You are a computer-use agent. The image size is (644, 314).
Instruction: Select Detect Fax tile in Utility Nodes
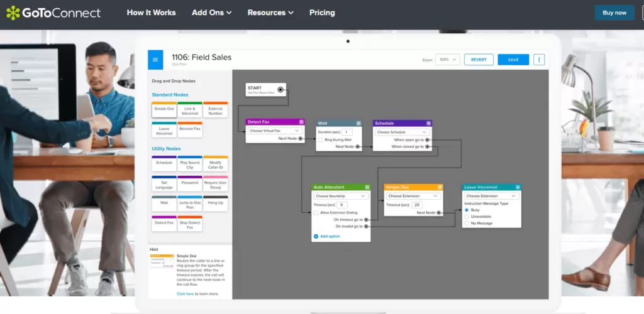(x=164, y=224)
